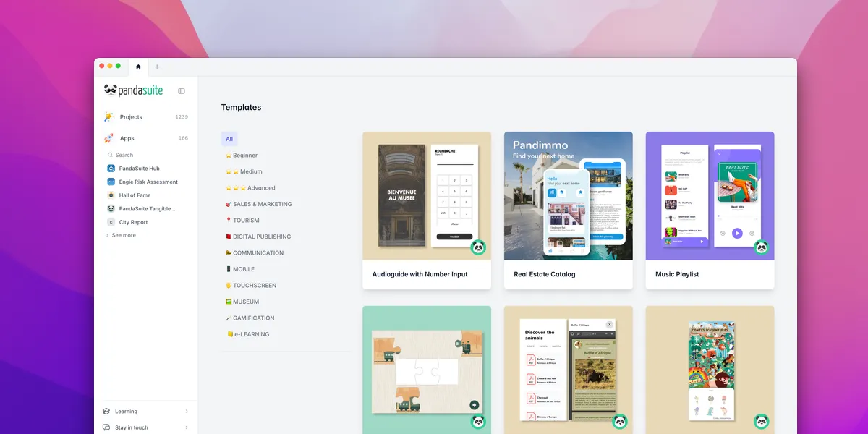This screenshot has width=868, height=434.
Task: Click the Projects wand icon
Action: click(x=109, y=116)
